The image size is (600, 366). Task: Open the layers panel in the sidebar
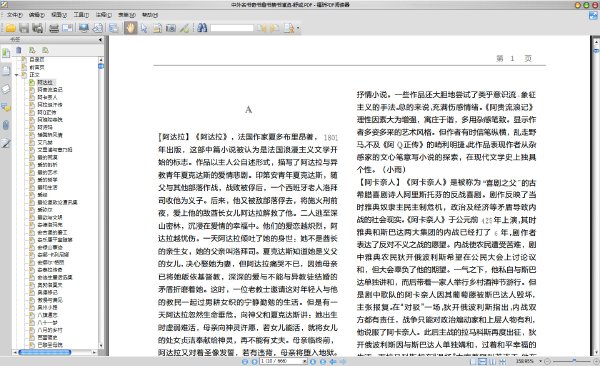[x=6, y=89]
